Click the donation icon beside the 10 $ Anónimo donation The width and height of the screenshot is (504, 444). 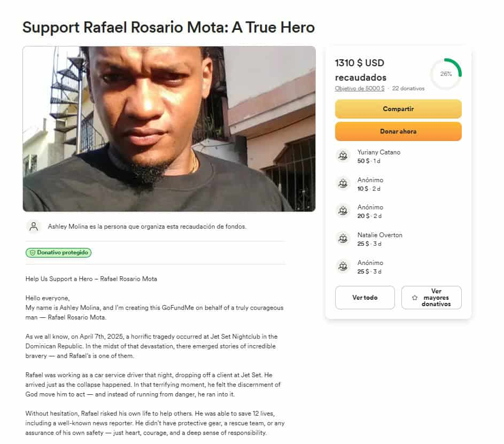[x=343, y=184]
